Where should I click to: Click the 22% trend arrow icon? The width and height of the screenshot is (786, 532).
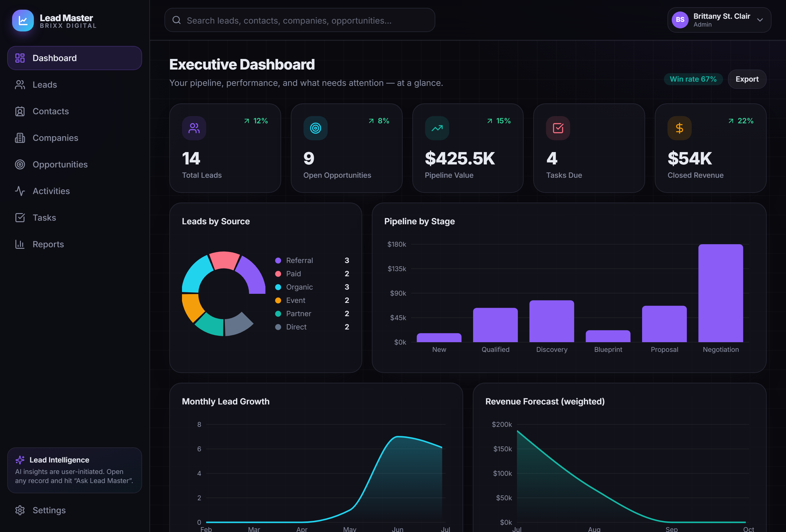pos(731,121)
